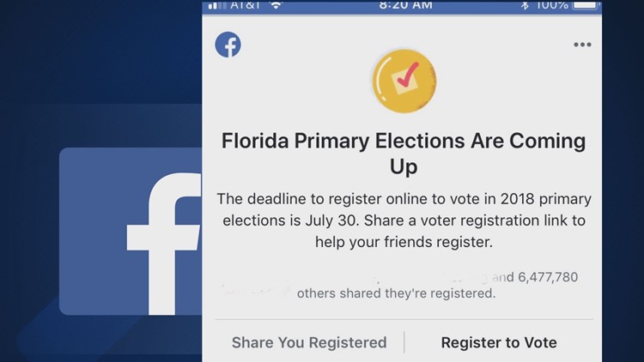The width and height of the screenshot is (644, 362).
Task: Tap the small Facebook logo icon
Action: click(228, 45)
